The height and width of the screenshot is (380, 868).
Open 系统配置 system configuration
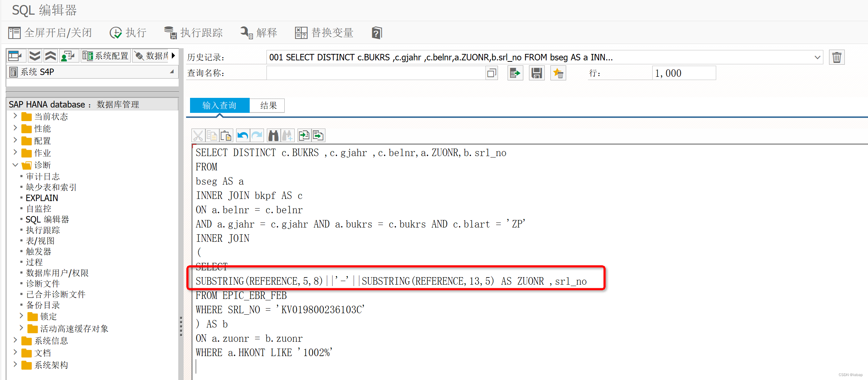[x=105, y=55]
